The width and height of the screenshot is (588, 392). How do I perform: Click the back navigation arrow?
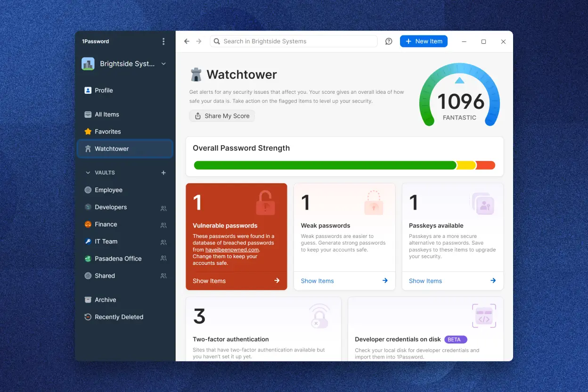187,41
